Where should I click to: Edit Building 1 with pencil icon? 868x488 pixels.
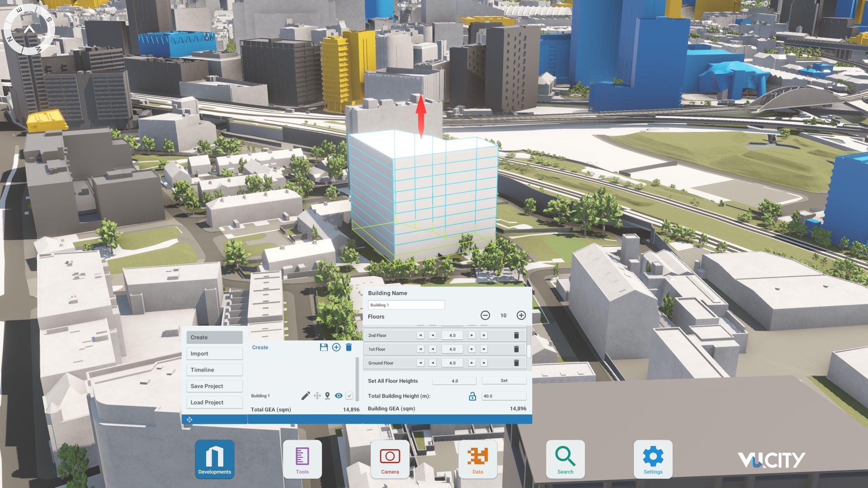[306, 396]
